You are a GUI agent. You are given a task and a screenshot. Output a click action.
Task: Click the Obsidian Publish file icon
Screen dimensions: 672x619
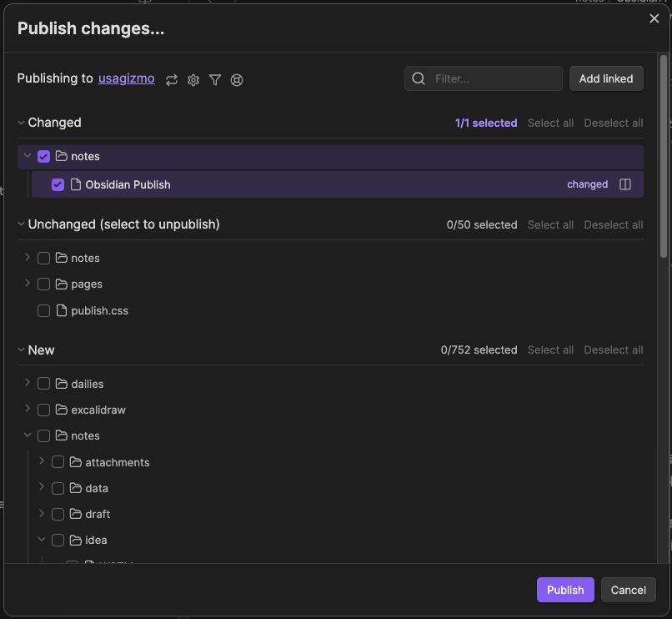tap(75, 184)
